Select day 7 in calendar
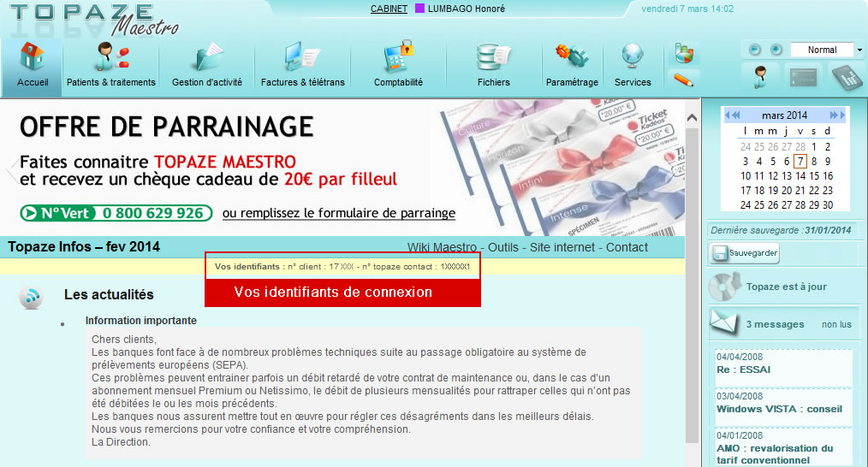 pyautogui.click(x=800, y=162)
